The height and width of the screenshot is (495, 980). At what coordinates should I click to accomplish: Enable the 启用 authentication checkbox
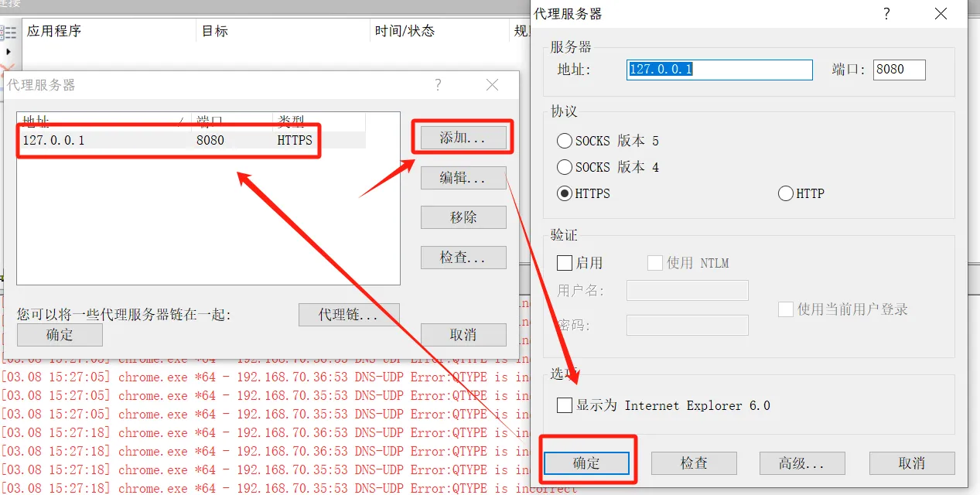click(564, 263)
